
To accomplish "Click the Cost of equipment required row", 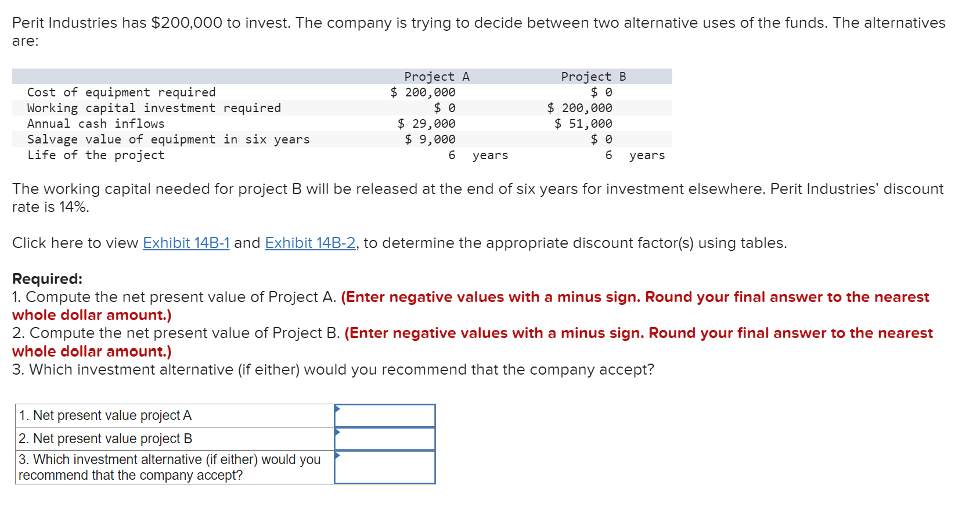I will pos(121,92).
